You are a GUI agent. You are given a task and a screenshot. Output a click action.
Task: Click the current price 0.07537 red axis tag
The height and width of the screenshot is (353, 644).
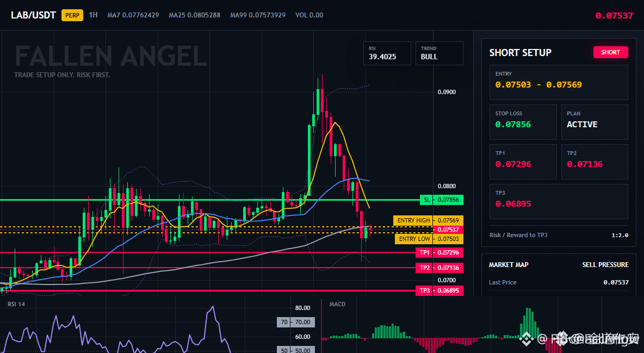tap(448, 230)
